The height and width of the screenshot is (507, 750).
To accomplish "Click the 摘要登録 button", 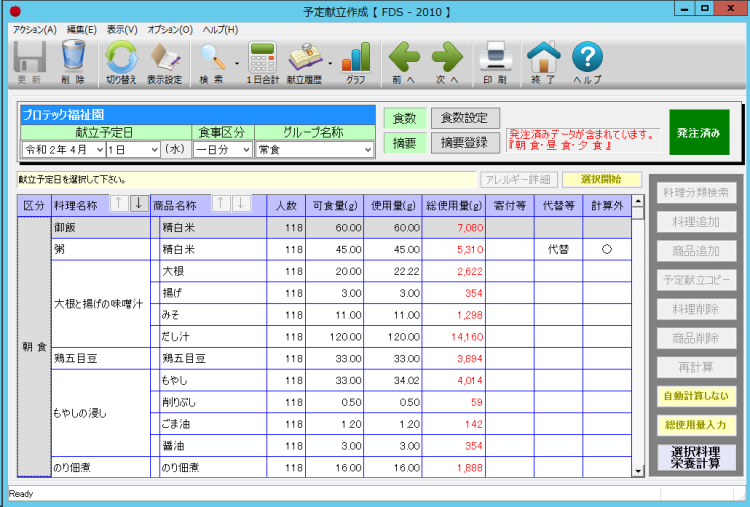I will (x=465, y=143).
